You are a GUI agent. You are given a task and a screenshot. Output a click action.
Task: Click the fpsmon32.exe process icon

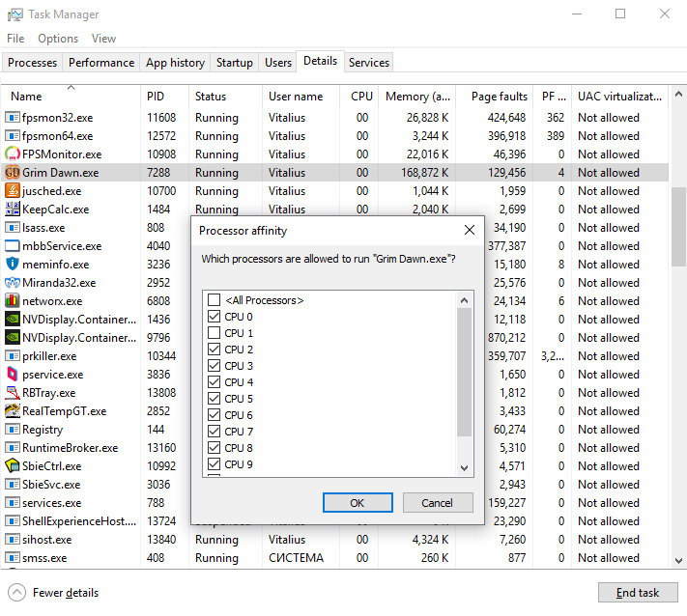click(x=13, y=118)
